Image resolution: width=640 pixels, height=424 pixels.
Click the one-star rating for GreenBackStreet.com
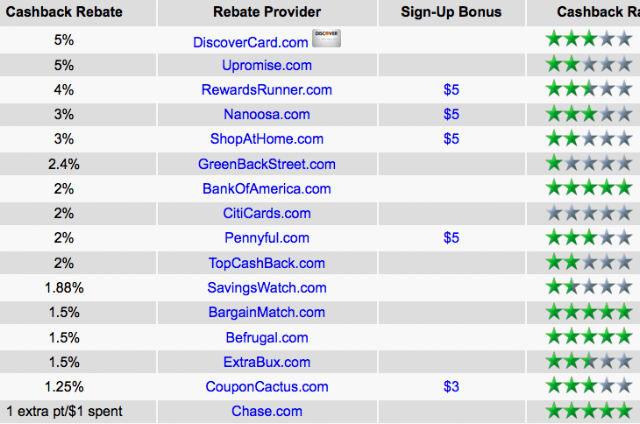pyautogui.click(x=589, y=163)
